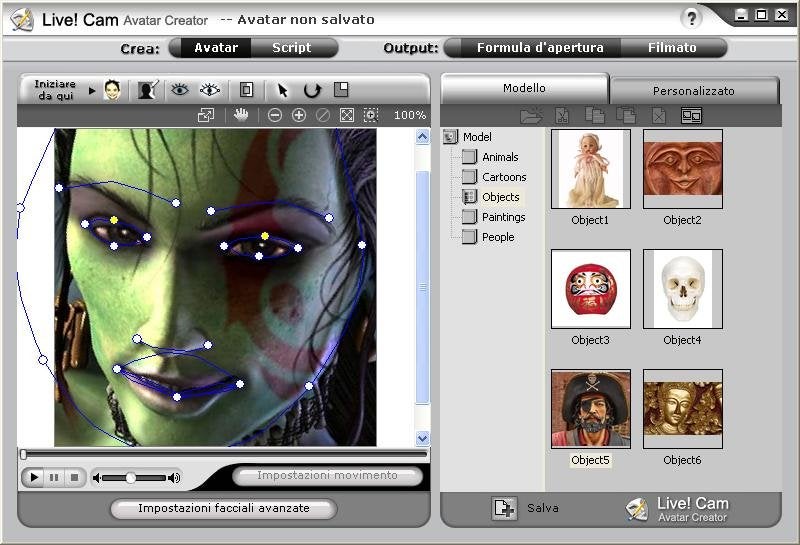Switch to the Personalizzato tab
The image size is (800, 545).
pyautogui.click(x=693, y=90)
